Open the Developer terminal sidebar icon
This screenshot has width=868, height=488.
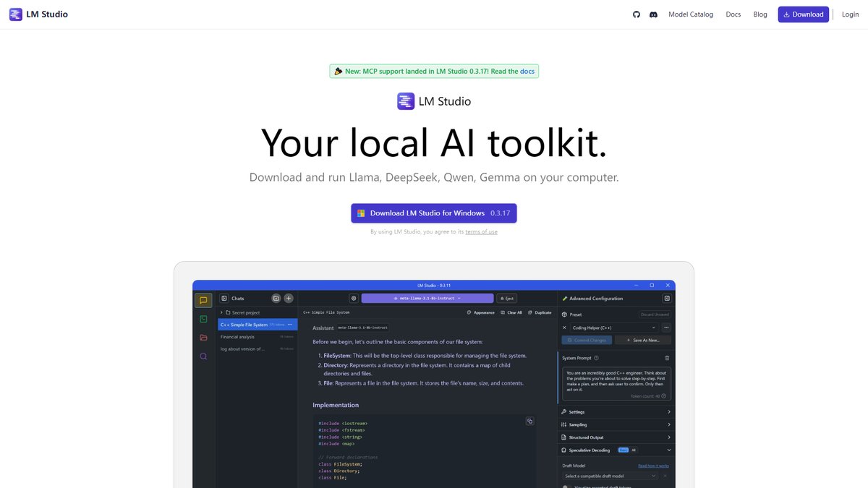pos(203,319)
